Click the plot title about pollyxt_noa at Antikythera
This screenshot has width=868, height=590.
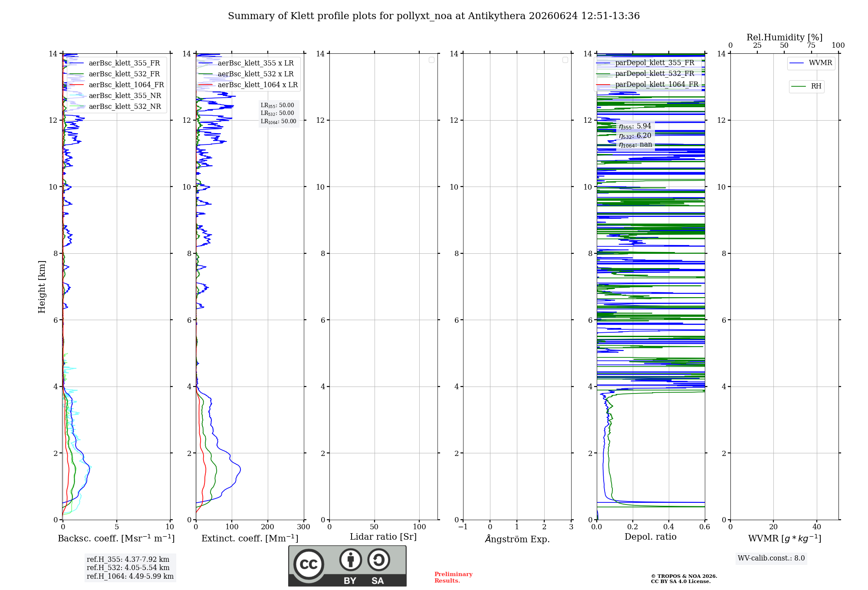tap(434, 16)
